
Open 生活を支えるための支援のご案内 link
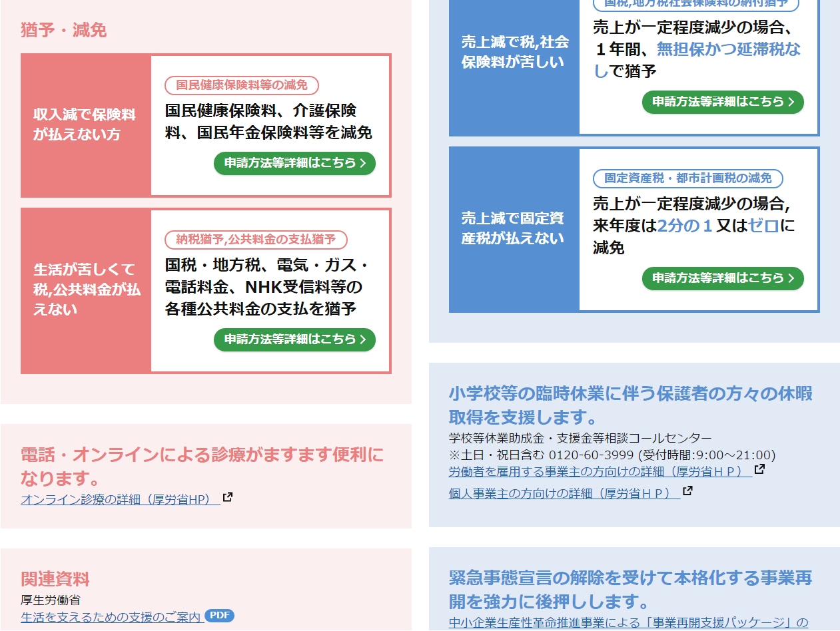click(x=111, y=617)
